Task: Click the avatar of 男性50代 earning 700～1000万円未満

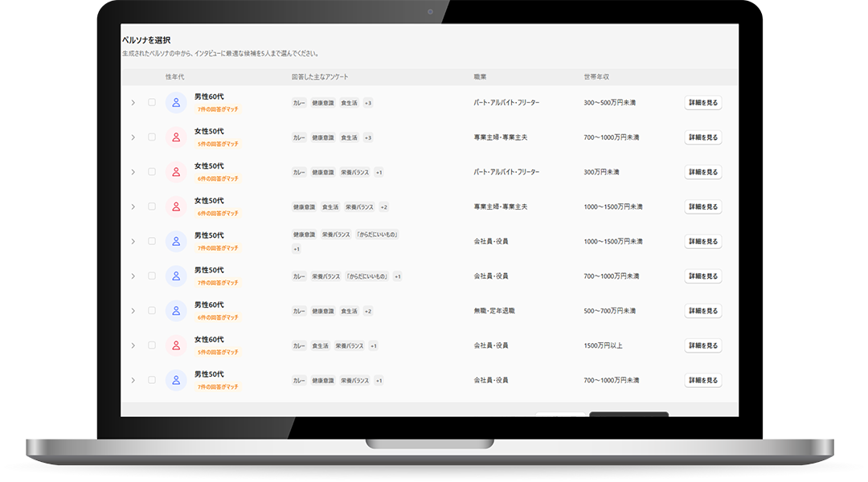Action: [176, 276]
